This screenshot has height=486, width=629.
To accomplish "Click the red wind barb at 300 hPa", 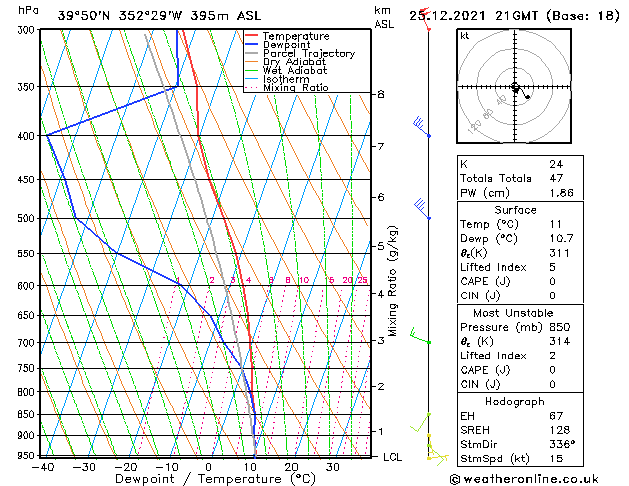I will point(425,19).
